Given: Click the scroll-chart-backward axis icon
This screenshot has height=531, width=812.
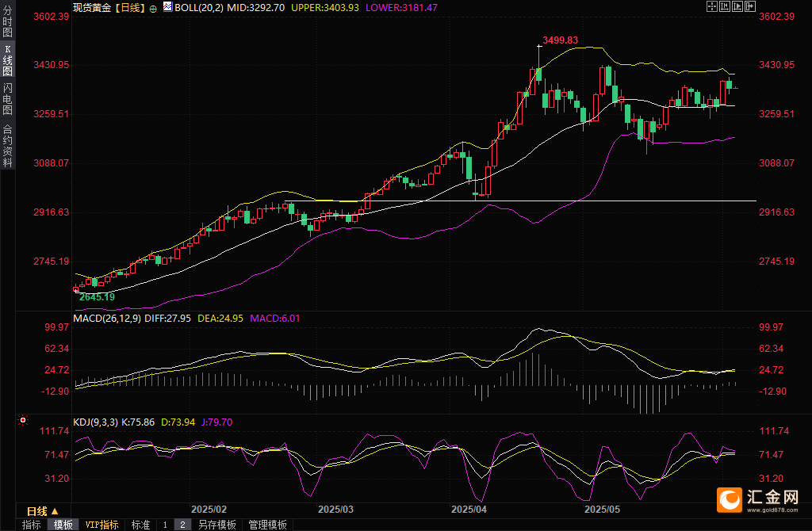Looking at the screenshot, I should coord(725,6).
